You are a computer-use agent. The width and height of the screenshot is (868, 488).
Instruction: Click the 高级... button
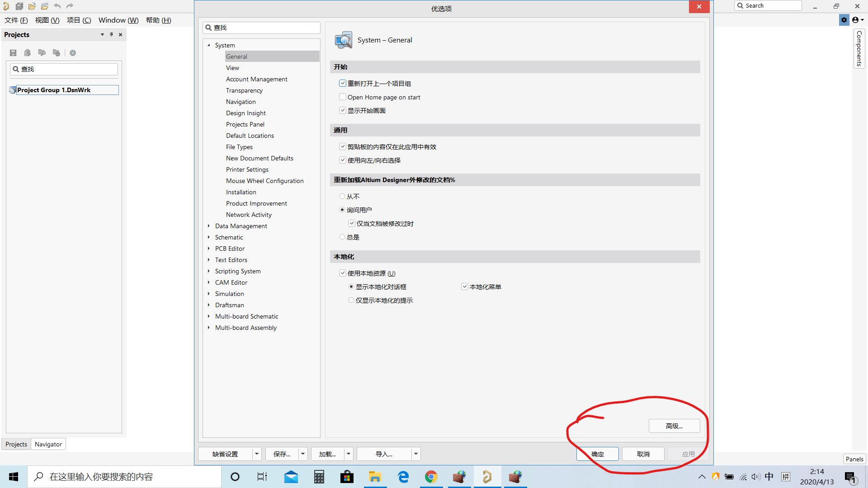click(x=674, y=426)
